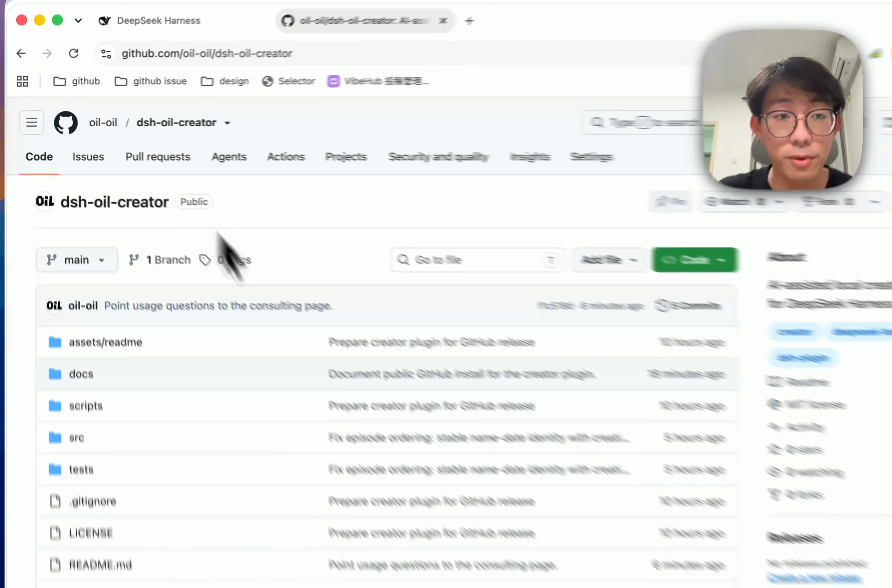Open the Selector bookmark

[288, 81]
